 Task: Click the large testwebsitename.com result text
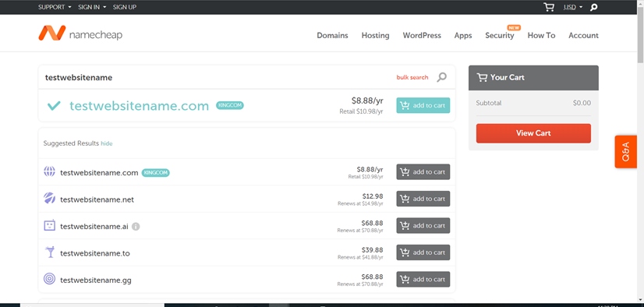(140, 106)
